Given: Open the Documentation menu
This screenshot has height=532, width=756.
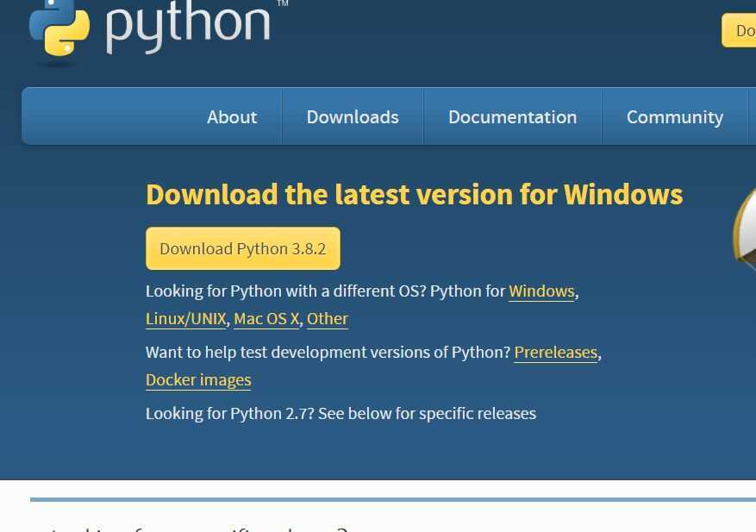Looking at the screenshot, I should click(513, 117).
